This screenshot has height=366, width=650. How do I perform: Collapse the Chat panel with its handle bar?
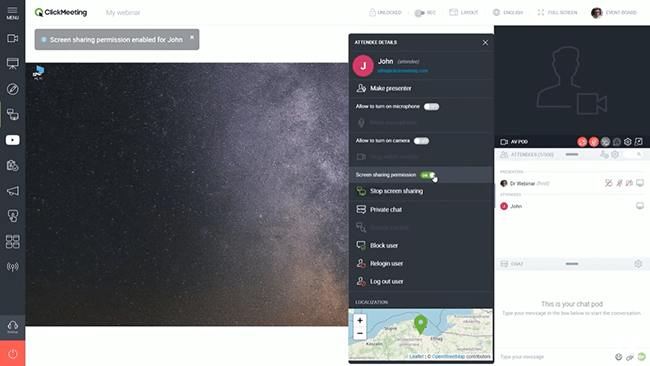[x=572, y=264]
